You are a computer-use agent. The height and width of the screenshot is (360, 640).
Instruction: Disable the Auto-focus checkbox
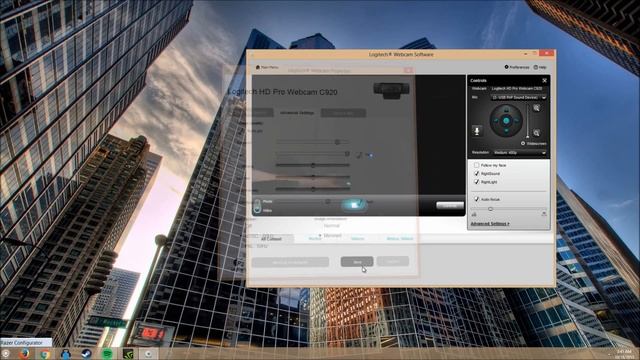[476, 199]
